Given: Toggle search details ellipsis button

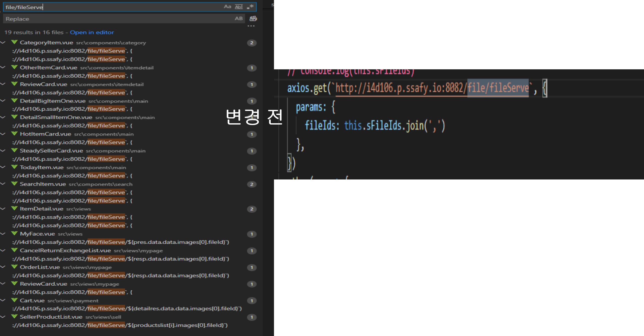Looking at the screenshot, I should pos(251,26).
